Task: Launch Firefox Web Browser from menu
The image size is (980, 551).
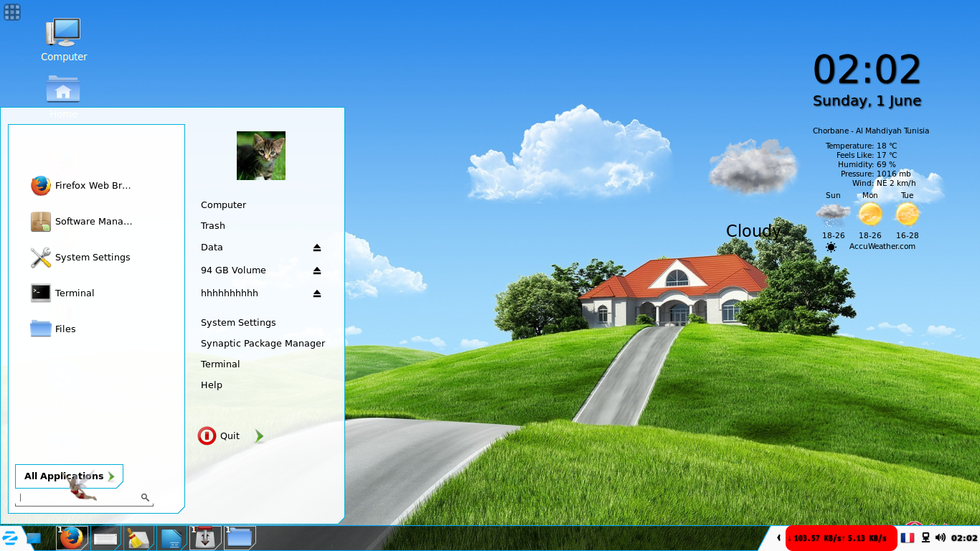Action: [80, 186]
